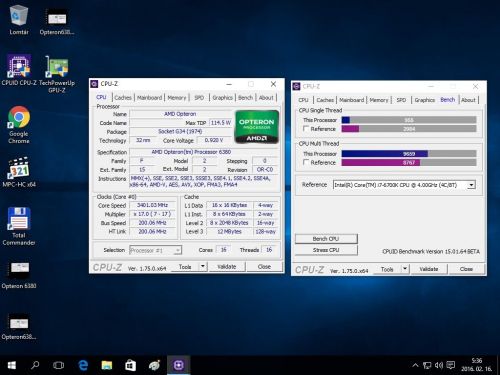Click the Core Speed value 3401.03 MHz
This screenshot has width=500, height=375.
pyautogui.click(x=153, y=205)
